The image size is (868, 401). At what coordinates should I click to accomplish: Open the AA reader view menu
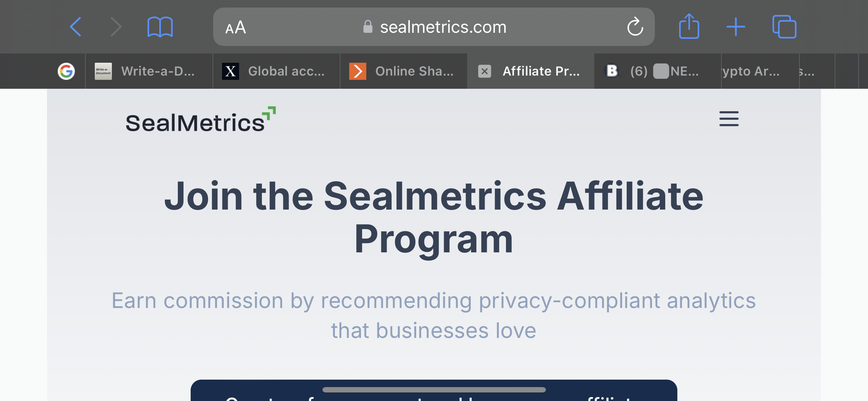(x=236, y=27)
